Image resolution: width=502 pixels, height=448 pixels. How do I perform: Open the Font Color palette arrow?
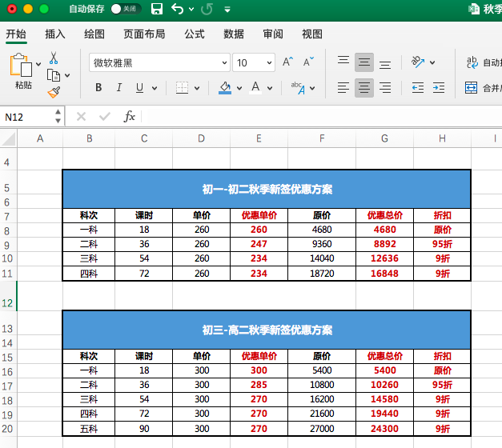[x=270, y=88]
